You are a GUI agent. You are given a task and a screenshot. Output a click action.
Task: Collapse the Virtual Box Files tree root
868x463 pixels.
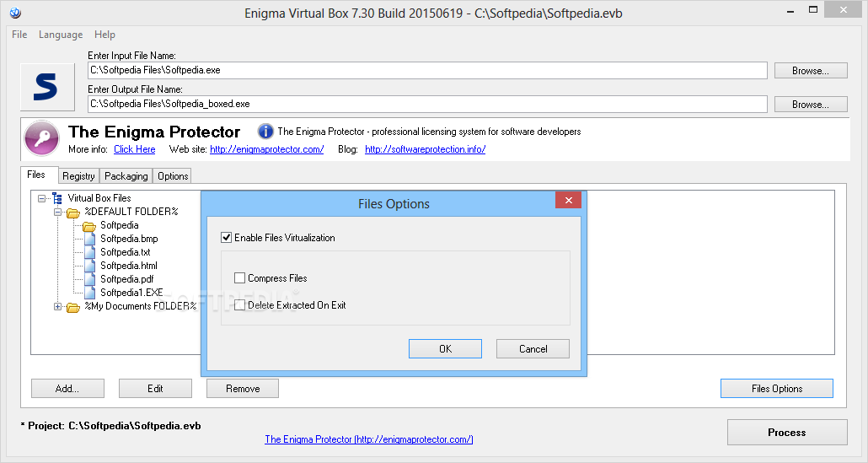click(41, 198)
